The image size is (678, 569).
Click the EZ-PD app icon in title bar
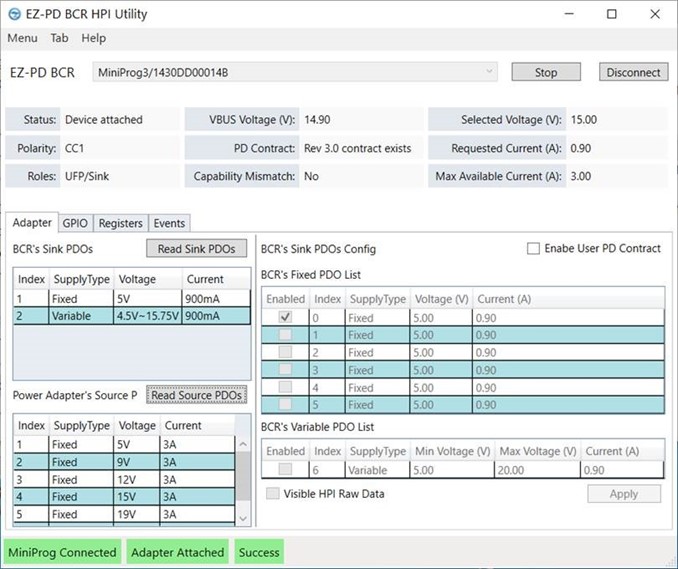[x=14, y=14]
